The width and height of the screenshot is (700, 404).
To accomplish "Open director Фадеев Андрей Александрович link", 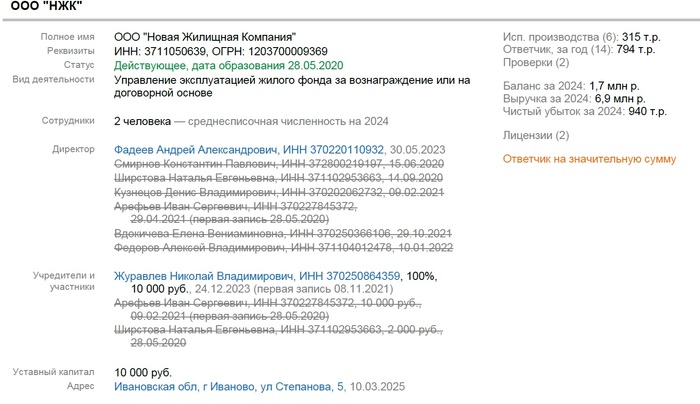I will coord(191,149).
